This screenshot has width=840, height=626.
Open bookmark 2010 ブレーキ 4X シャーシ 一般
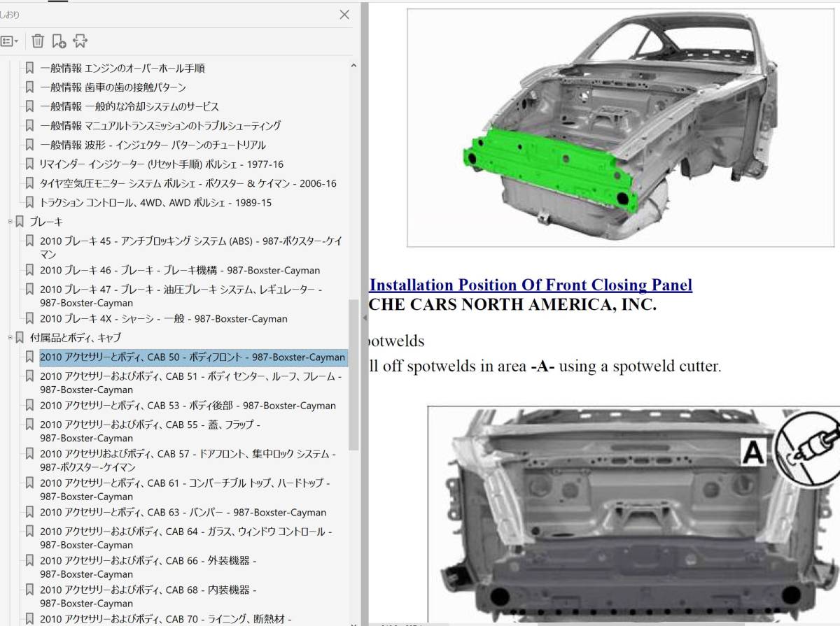tap(164, 319)
